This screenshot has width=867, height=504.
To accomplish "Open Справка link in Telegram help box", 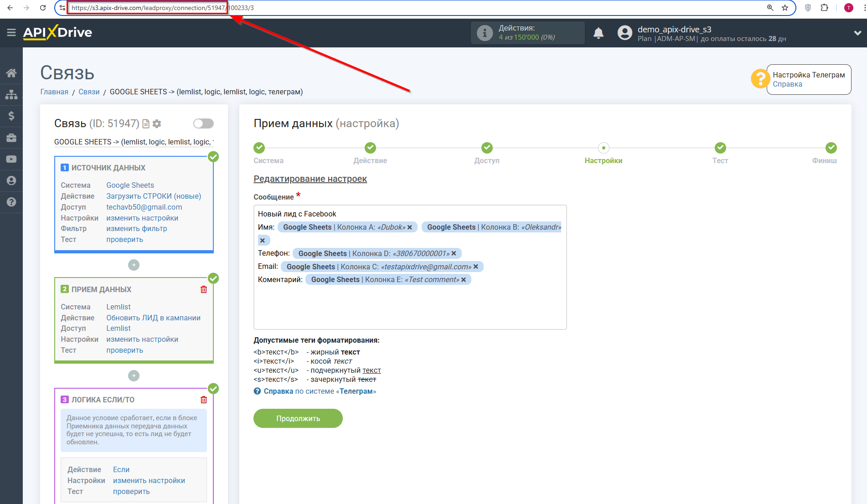I will click(787, 84).
